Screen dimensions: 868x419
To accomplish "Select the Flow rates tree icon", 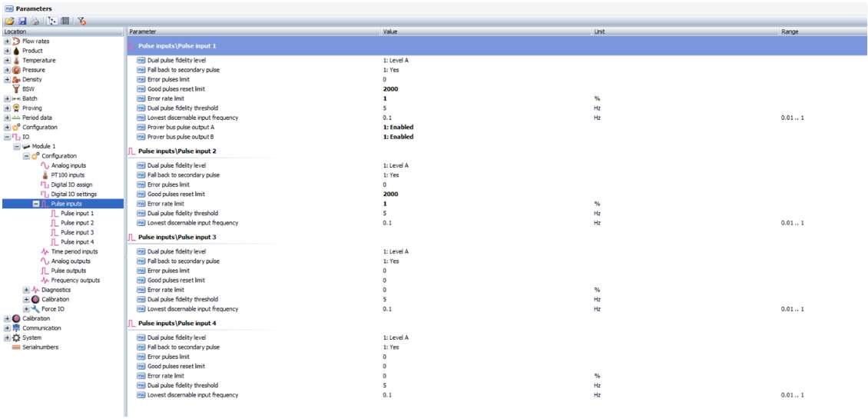I will point(17,41).
